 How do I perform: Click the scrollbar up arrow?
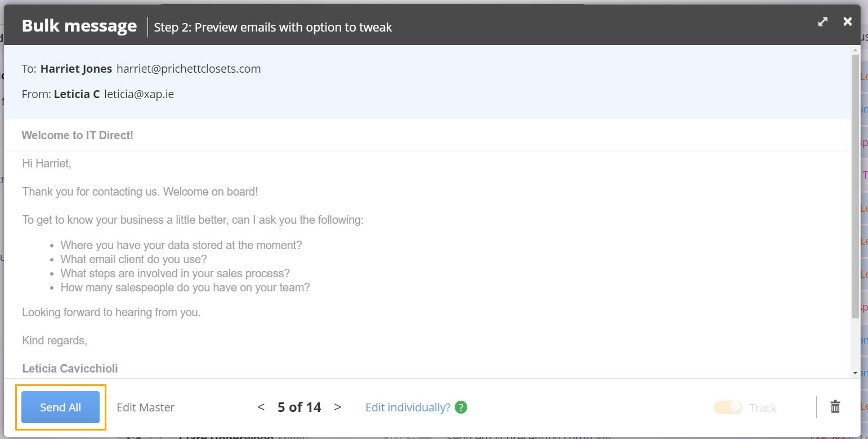click(856, 50)
